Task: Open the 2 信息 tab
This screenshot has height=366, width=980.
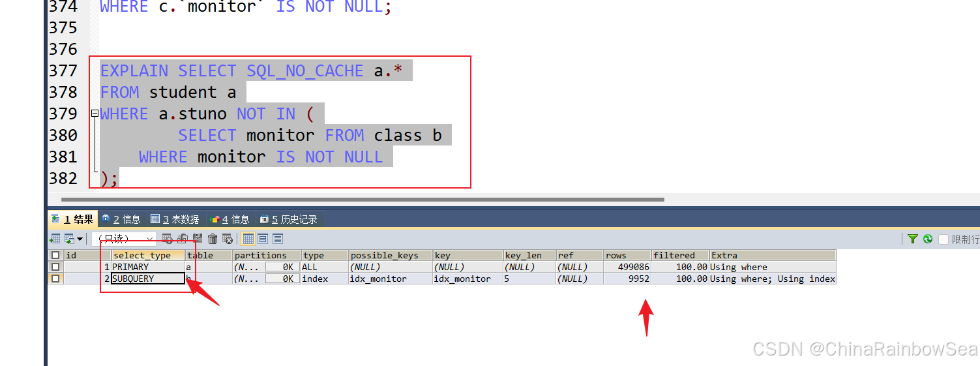Action: (x=121, y=219)
